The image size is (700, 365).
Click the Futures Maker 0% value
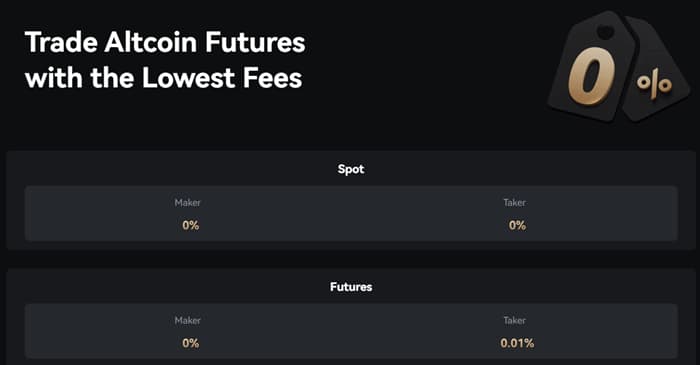(x=191, y=343)
